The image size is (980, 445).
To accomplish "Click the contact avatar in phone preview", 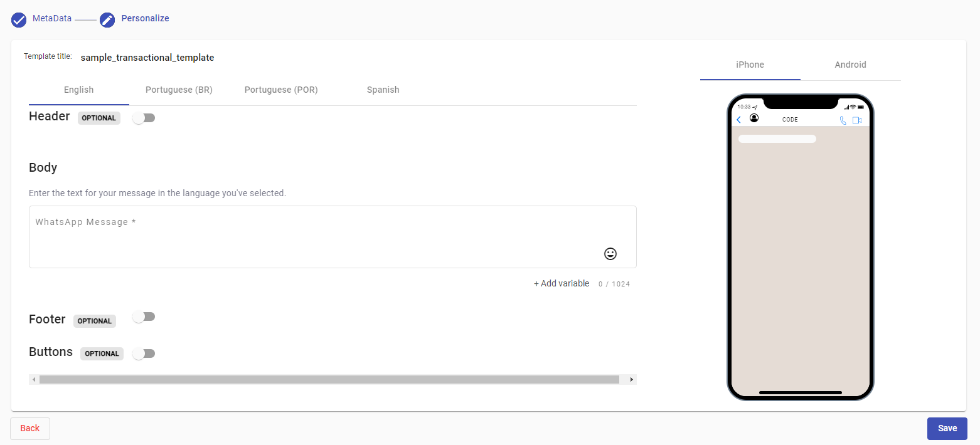I will [754, 118].
